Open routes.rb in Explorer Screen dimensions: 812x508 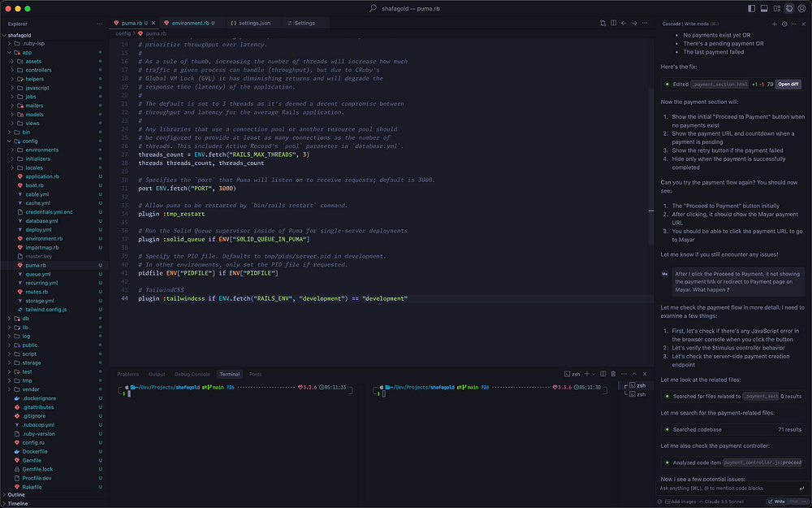tap(54, 292)
